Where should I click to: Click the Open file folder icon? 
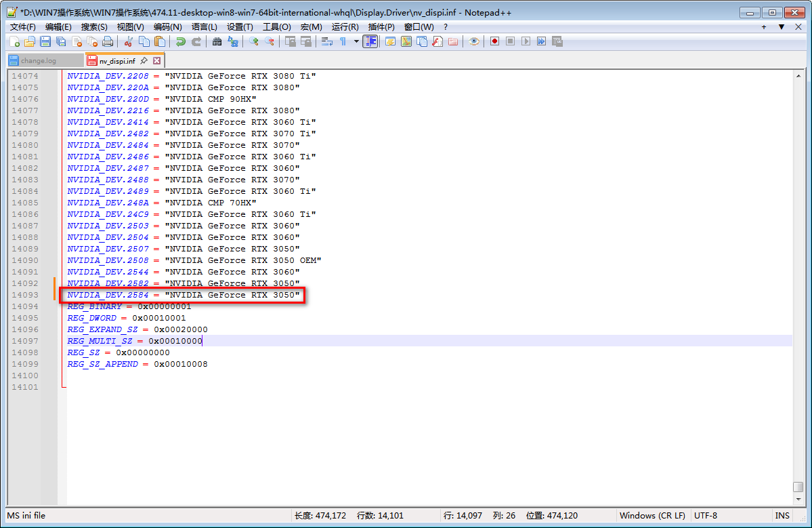point(30,41)
